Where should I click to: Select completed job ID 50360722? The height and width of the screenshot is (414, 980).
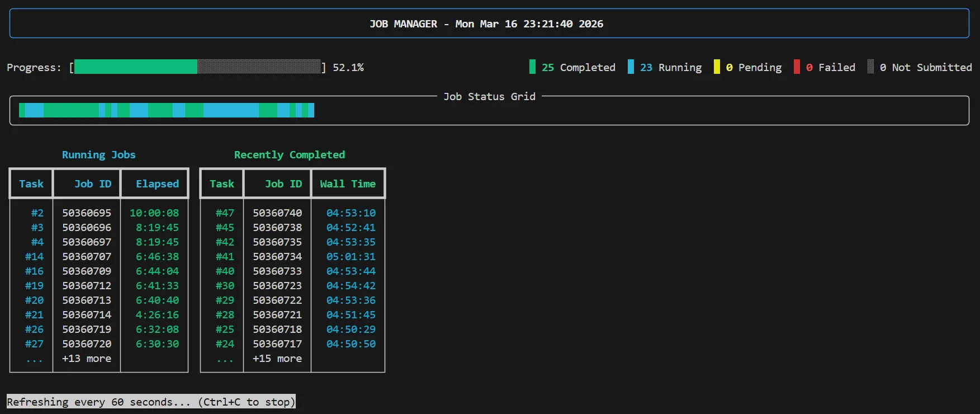tap(277, 300)
